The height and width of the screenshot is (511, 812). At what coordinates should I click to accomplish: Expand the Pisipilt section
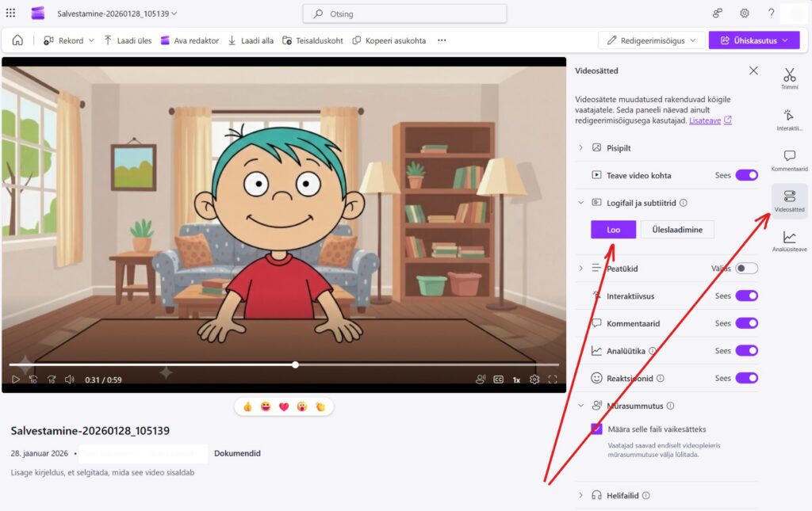pyautogui.click(x=580, y=148)
